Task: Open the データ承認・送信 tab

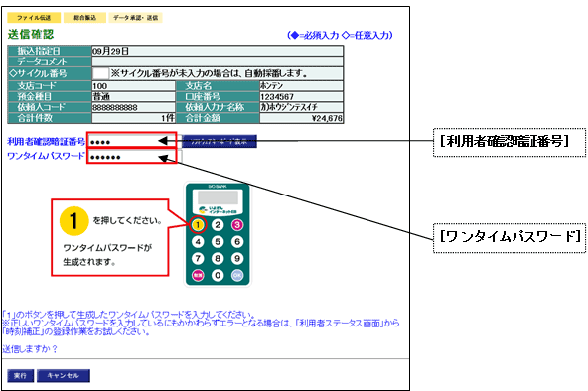Action: tap(135, 18)
